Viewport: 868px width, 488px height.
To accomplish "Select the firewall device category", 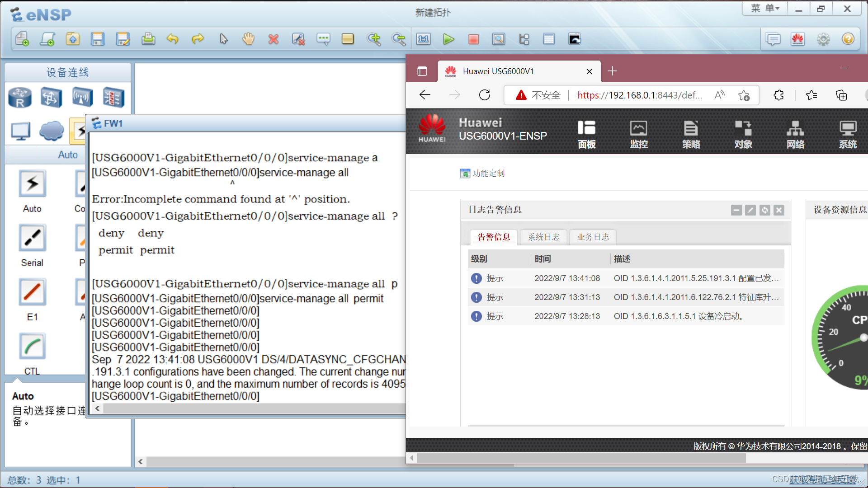I will coord(113,97).
